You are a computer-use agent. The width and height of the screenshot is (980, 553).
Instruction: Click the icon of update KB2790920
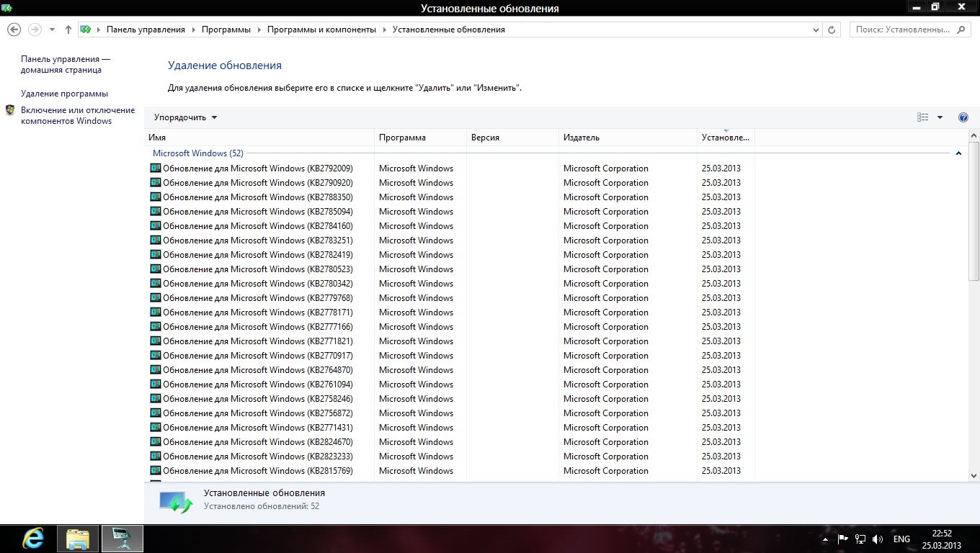[155, 182]
